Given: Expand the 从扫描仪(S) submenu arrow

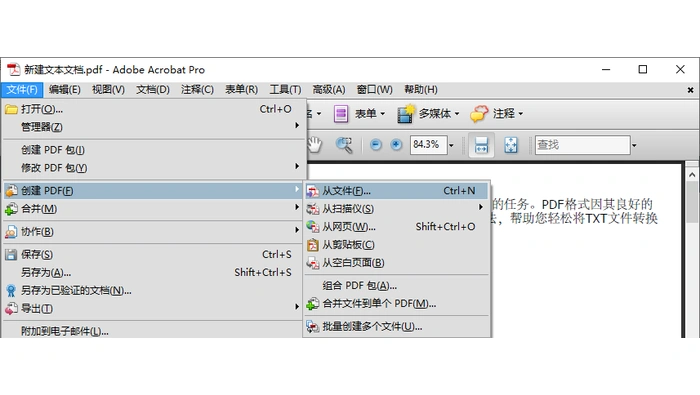Looking at the screenshot, I should [x=481, y=207].
